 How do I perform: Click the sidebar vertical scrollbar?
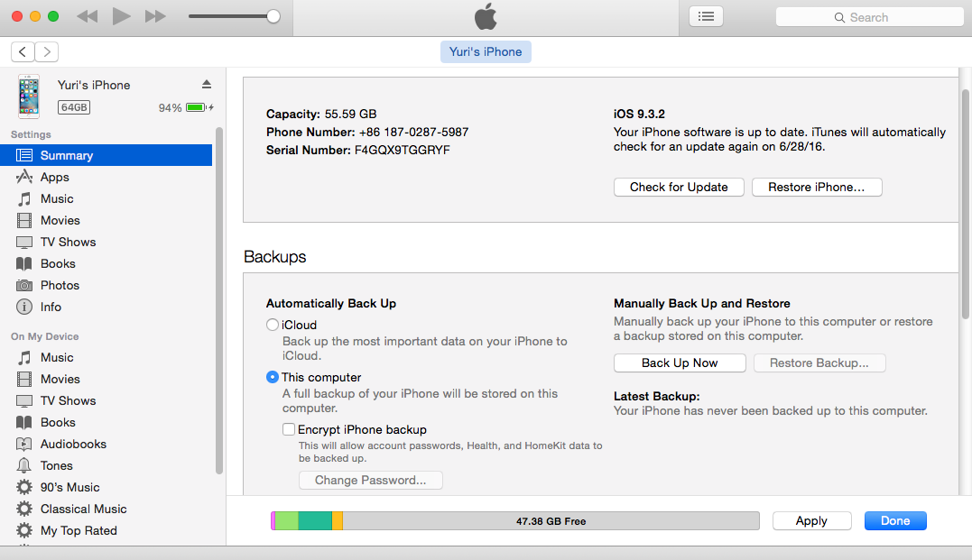click(218, 300)
